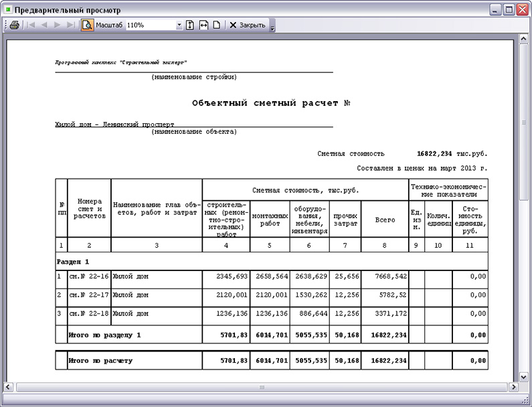This screenshot has width=532, height=407.
Task: Close the preview window with the red X
Action: point(522,10)
